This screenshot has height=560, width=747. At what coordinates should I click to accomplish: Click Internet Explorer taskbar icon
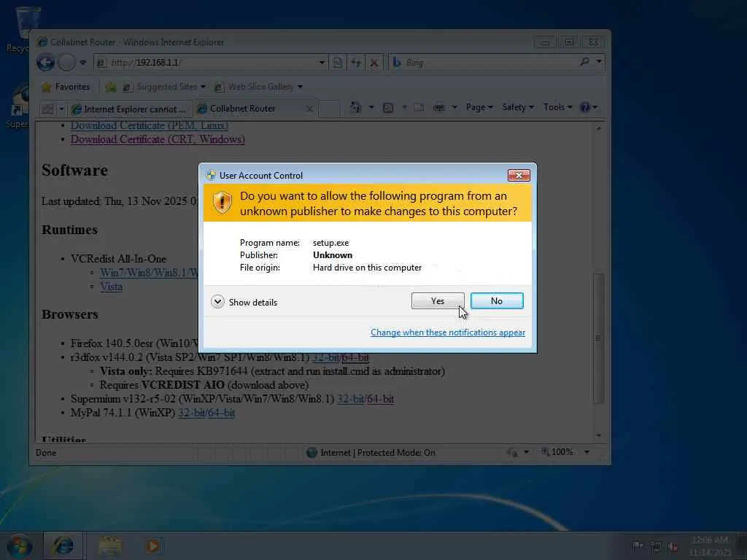pos(63,545)
